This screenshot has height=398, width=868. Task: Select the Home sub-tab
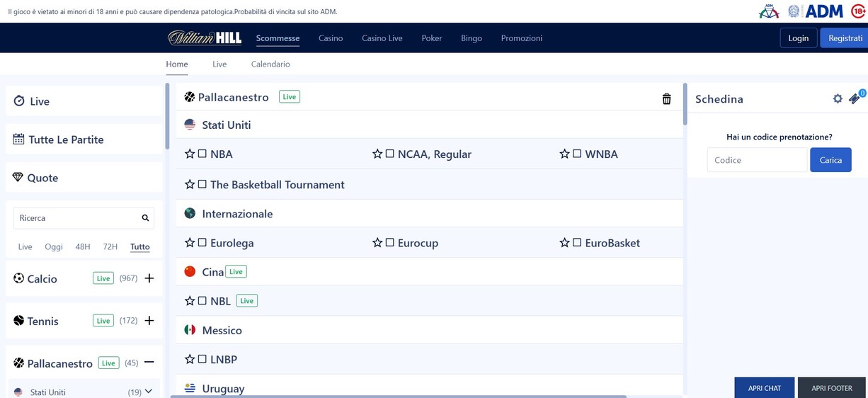(x=177, y=64)
